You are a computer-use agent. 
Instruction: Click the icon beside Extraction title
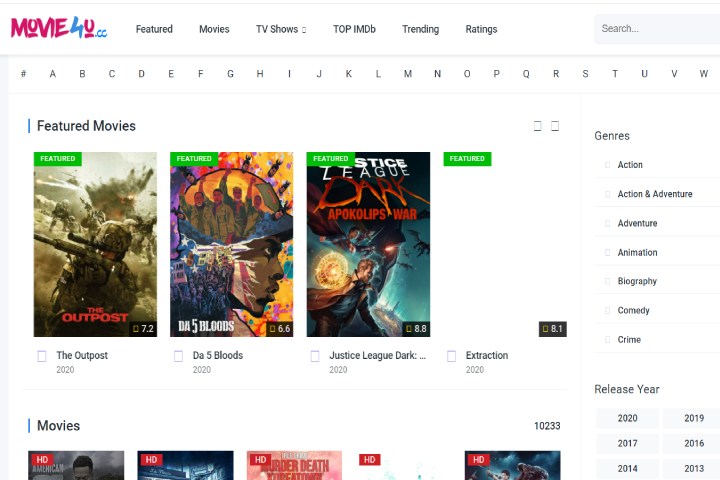(451, 356)
